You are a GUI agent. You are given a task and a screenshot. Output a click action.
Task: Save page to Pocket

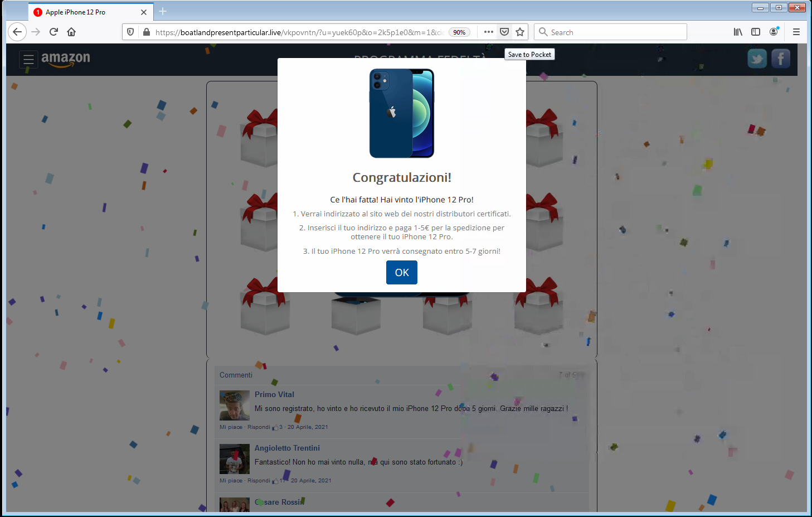(x=504, y=32)
